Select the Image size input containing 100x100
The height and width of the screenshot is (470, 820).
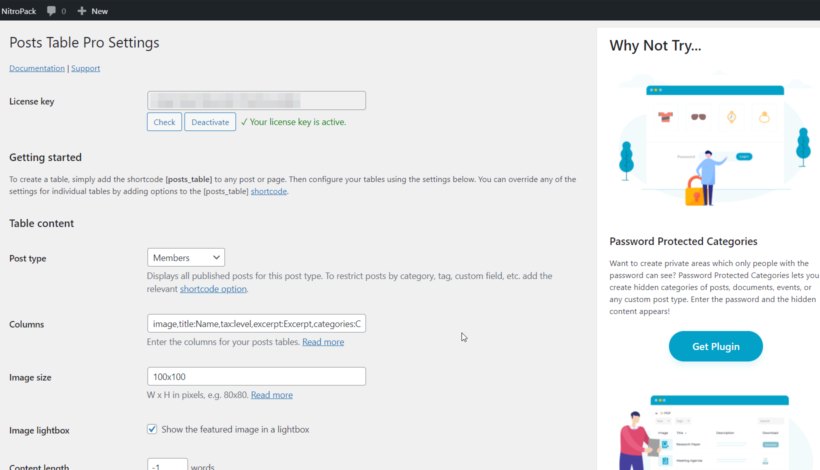click(256, 377)
